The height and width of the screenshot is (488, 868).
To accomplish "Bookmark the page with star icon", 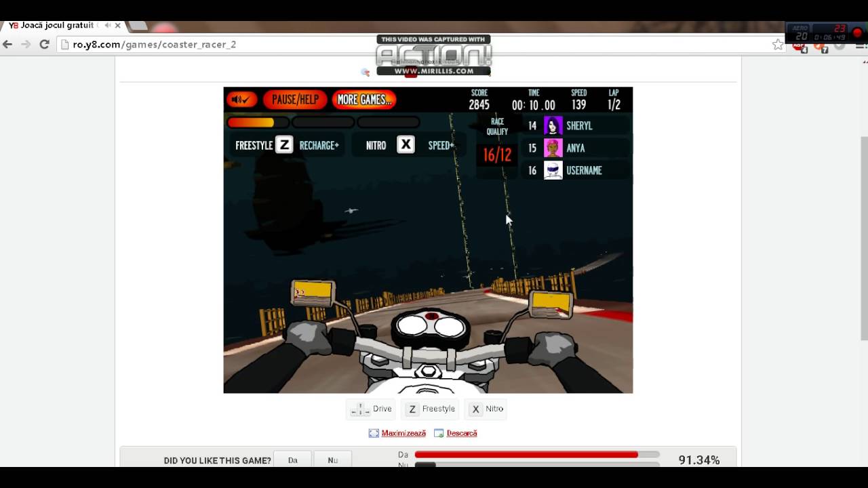I will pyautogui.click(x=778, y=45).
